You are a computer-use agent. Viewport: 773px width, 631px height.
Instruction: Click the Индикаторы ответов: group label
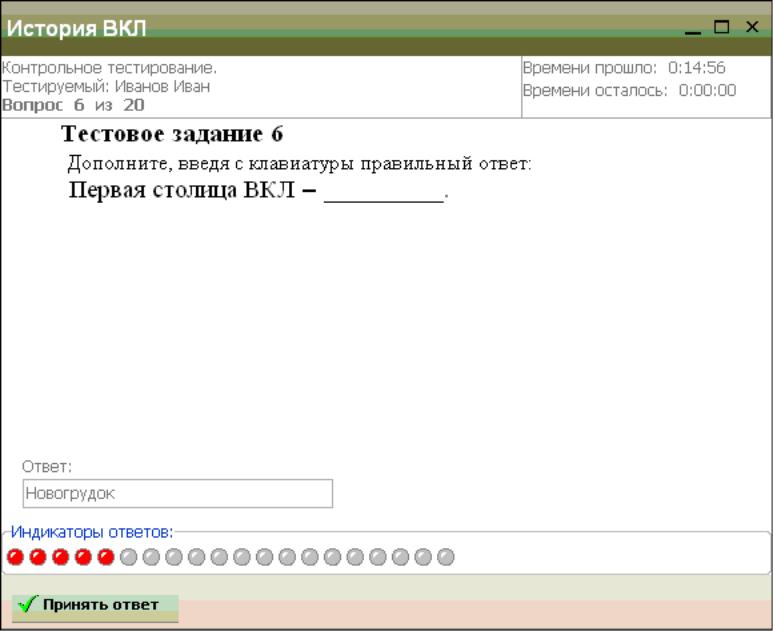pos(92,532)
